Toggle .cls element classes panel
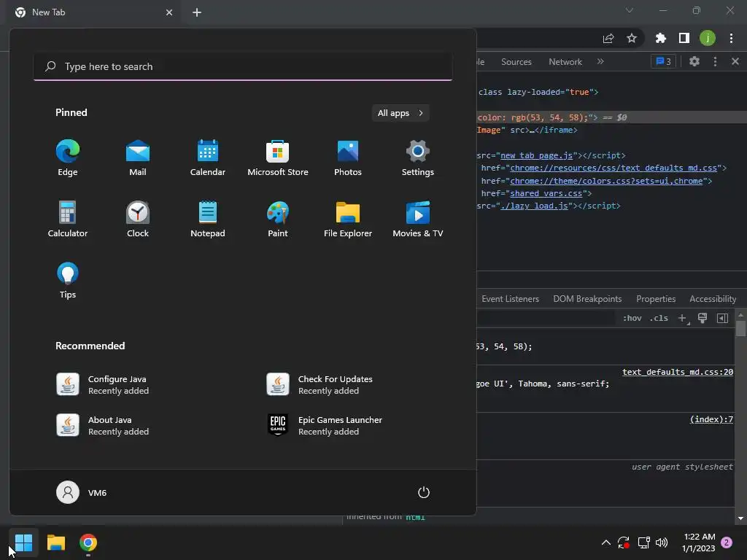Screen dimensions: 747x560 pos(659,318)
